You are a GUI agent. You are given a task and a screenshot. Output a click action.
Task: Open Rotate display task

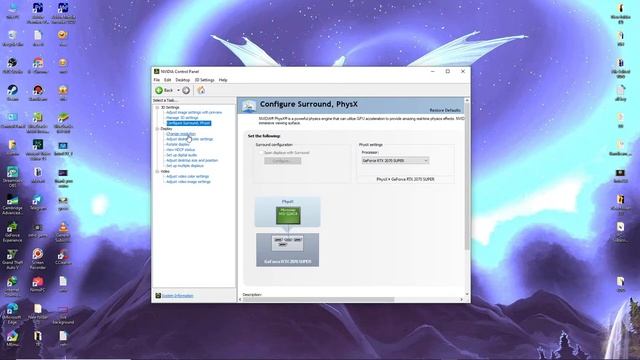(x=178, y=144)
